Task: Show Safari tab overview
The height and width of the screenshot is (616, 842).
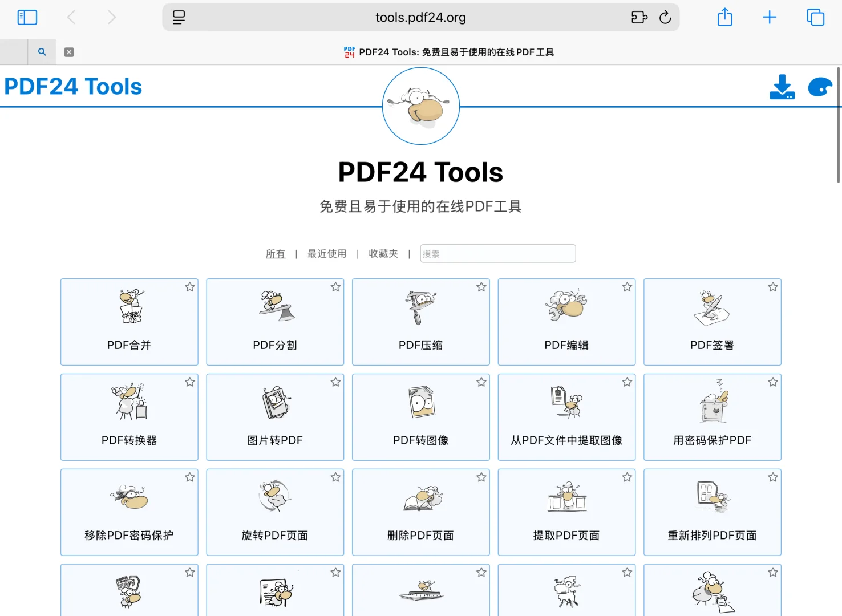Action: click(x=816, y=17)
